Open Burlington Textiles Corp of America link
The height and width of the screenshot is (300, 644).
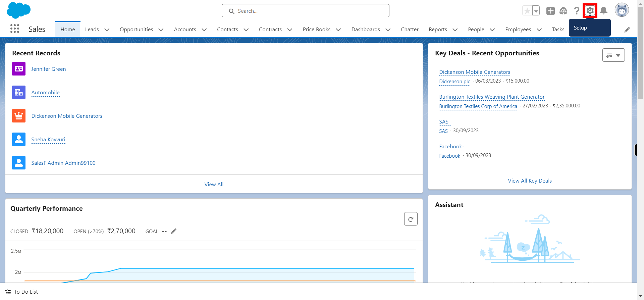pyautogui.click(x=478, y=106)
